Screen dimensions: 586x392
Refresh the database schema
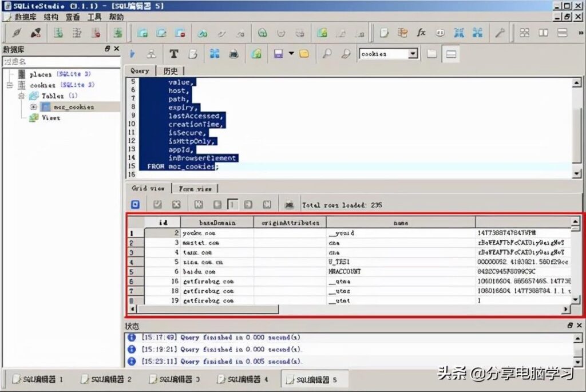click(118, 33)
